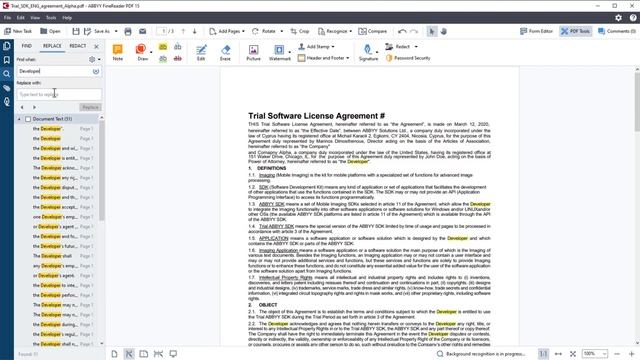The width and height of the screenshot is (640, 360).
Task: Select the red Strikethrough text tool
Action: pos(178,59)
